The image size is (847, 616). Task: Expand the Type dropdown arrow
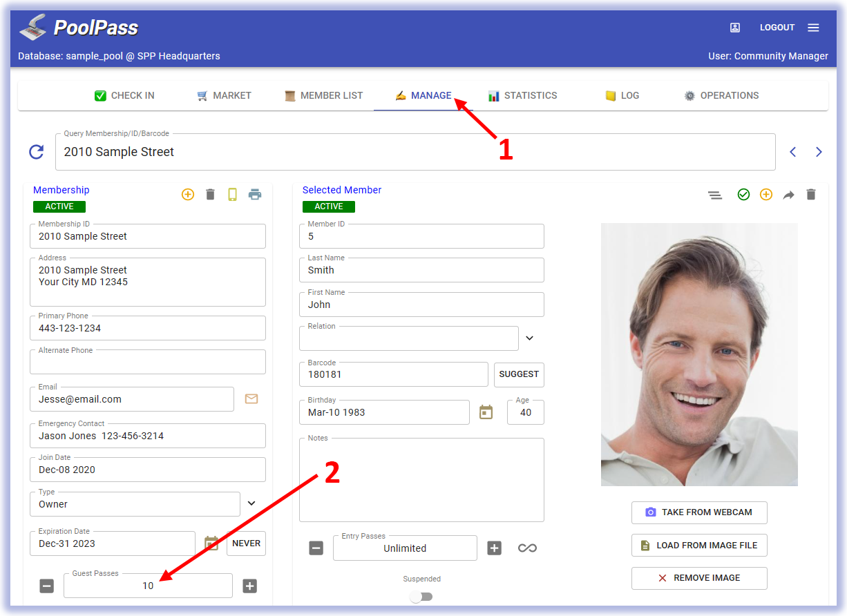coord(251,503)
